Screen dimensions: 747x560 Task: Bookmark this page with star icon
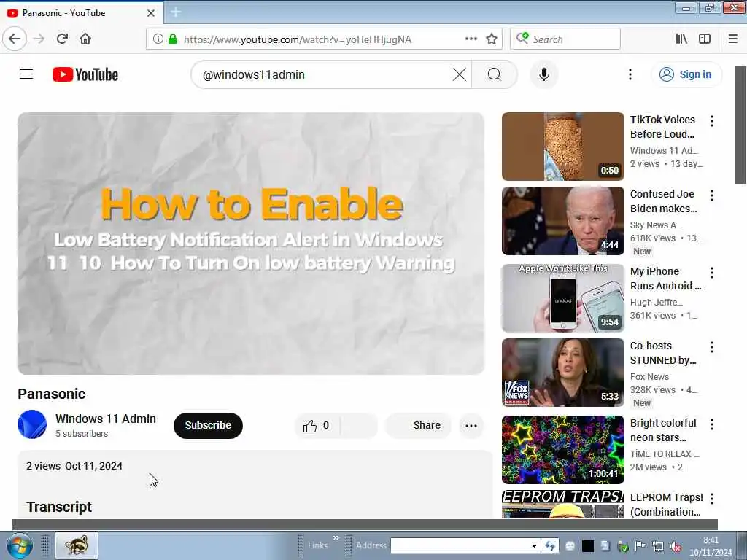pos(492,39)
